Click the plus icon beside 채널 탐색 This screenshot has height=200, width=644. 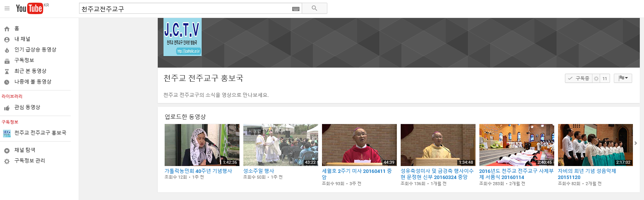point(7,151)
